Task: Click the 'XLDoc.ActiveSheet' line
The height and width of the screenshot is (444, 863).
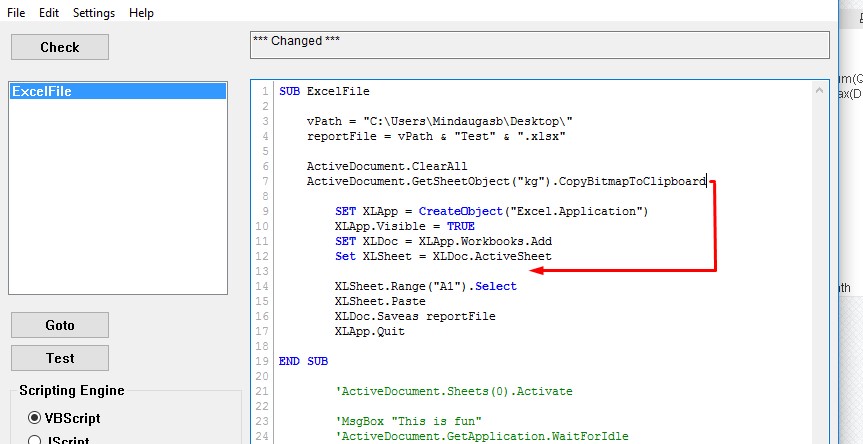Action: (x=443, y=256)
